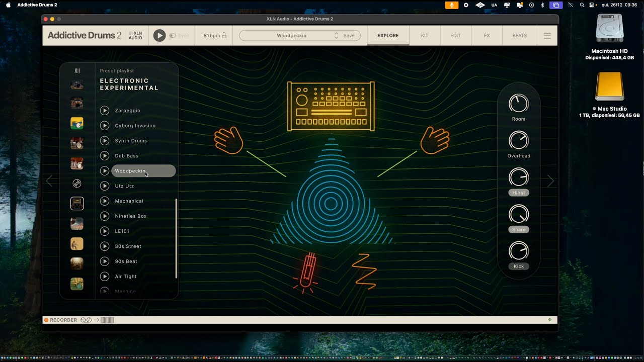Image resolution: width=644 pixels, height=362 pixels.
Task: Play the Mechanical preset preview
Action: [x=105, y=201]
